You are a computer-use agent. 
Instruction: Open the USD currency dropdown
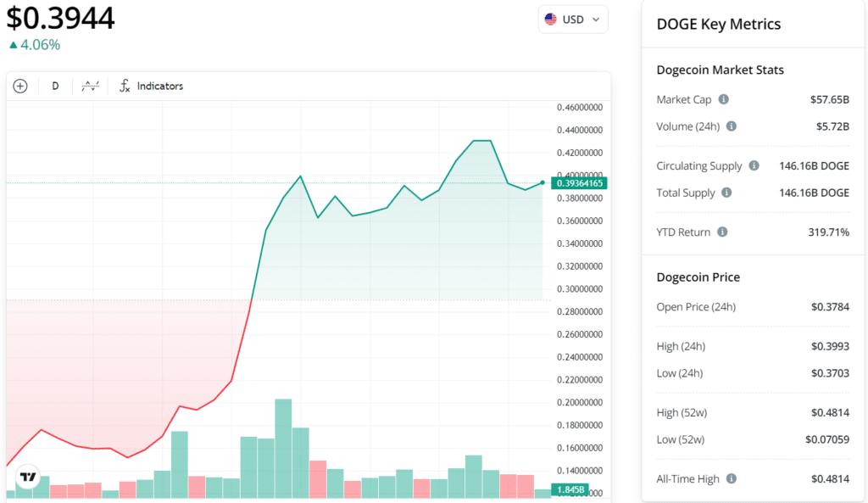[x=573, y=20]
